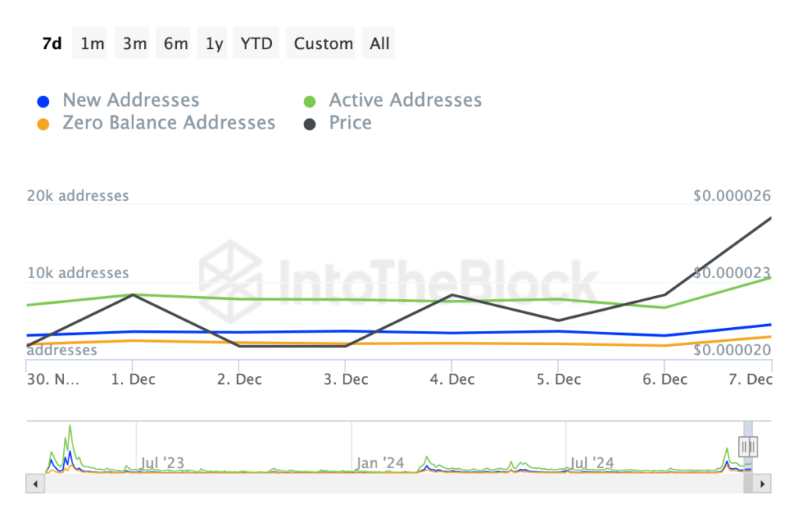
Task: Toggle the Active Addresses green legend dot
Action: [x=309, y=101]
